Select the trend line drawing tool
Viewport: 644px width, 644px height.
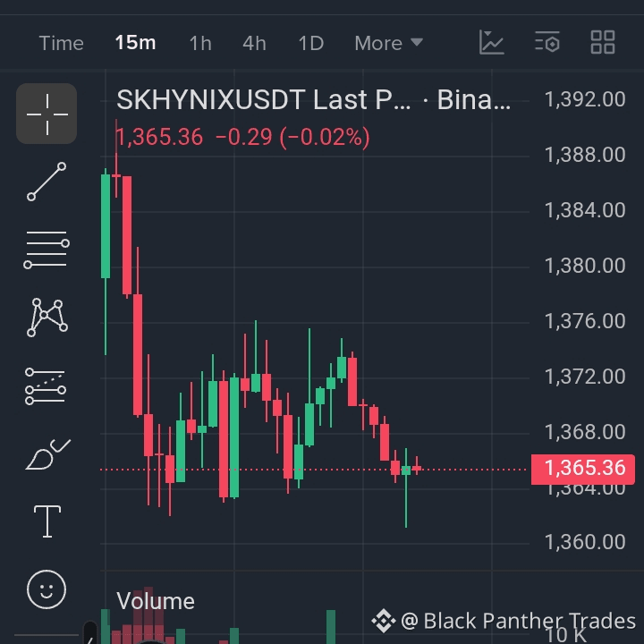(47, 182)
